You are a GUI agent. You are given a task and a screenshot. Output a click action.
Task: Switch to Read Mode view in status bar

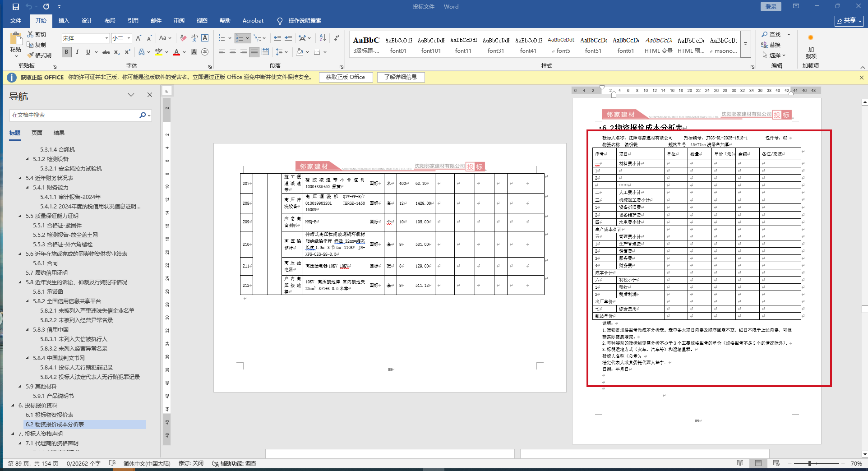click(x=740, y=463)
